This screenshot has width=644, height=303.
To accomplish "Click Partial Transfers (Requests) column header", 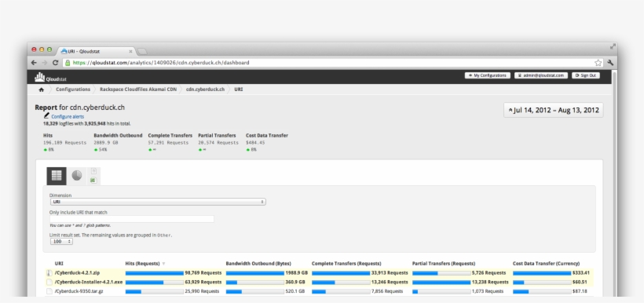I will [444, 264].
